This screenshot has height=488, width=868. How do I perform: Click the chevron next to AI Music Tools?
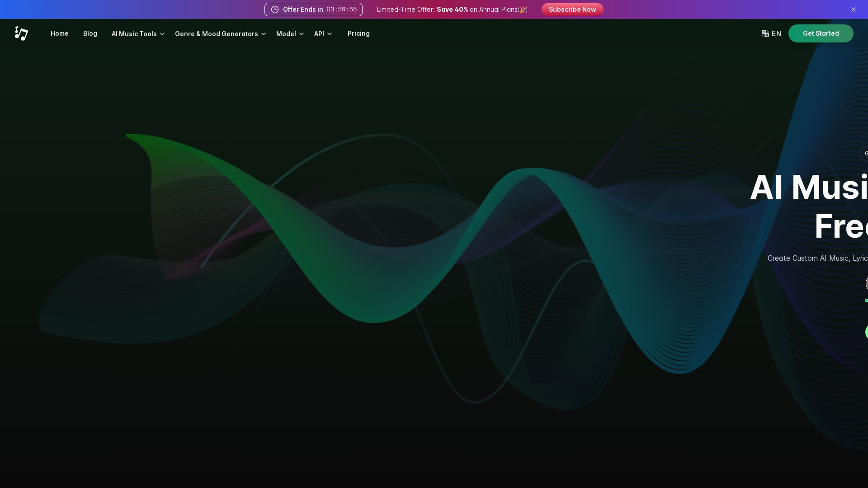[162, 34]
